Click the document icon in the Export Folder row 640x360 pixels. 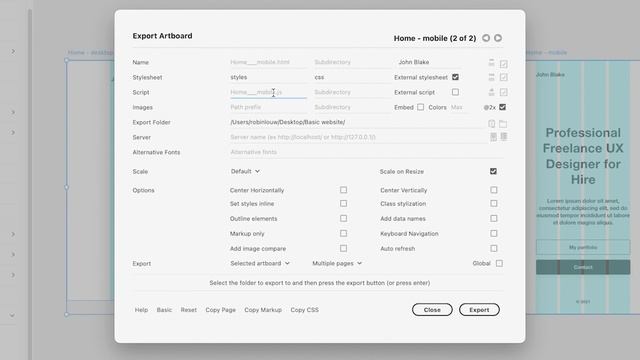pyautogui.click(x=491, y=124)
